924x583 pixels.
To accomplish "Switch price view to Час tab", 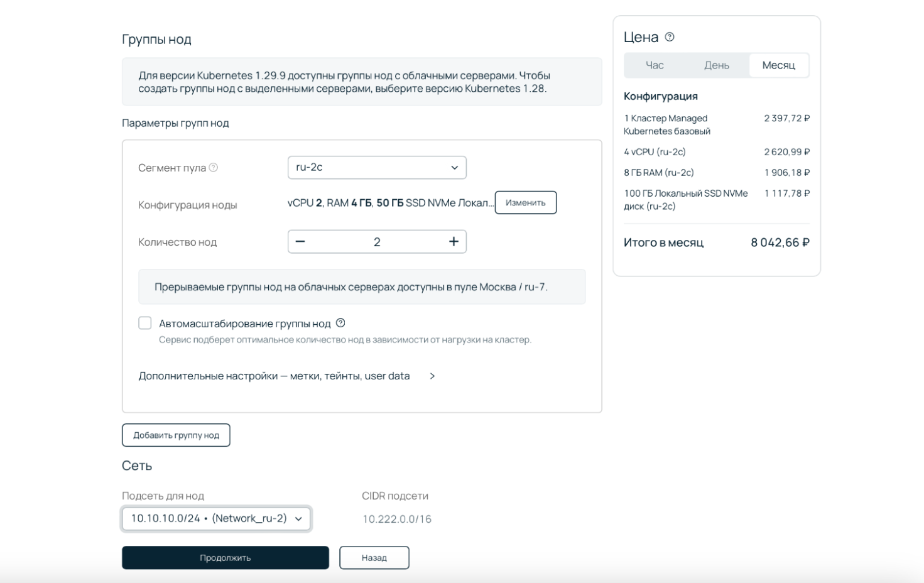I will (x=655, y=65).
